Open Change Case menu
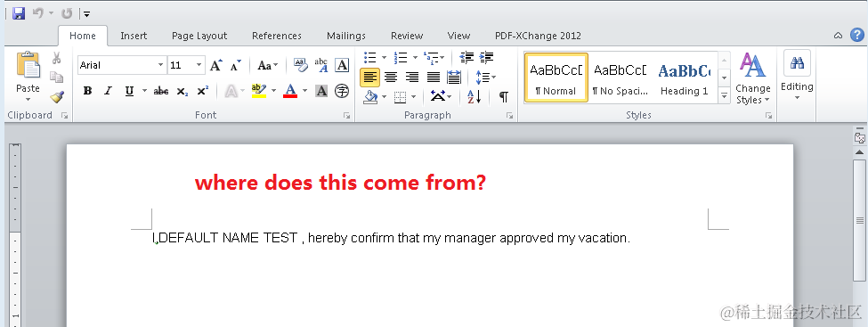This screenshot has width=868, height=327. (x=268, y=65)
